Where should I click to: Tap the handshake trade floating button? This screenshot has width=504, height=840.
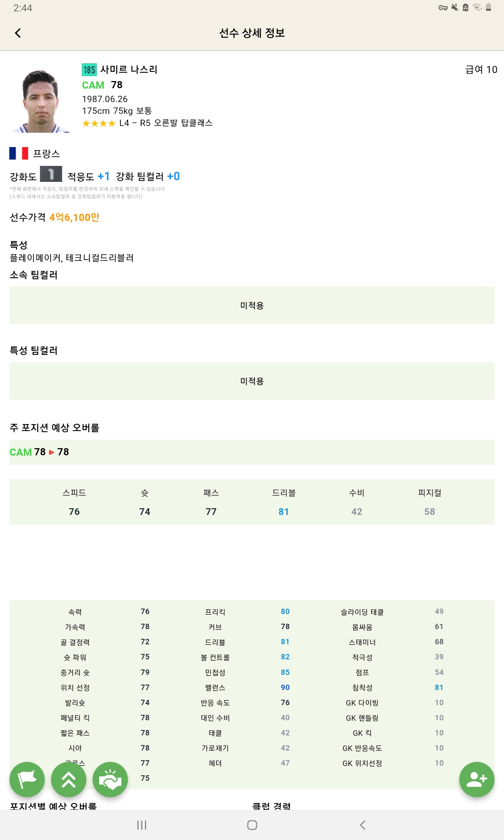coord(110,780)
